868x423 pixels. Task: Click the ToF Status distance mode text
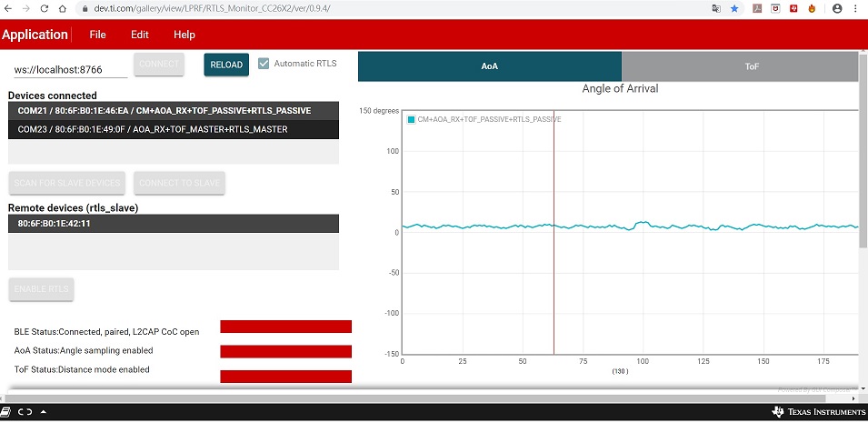[x=82, y=369]
